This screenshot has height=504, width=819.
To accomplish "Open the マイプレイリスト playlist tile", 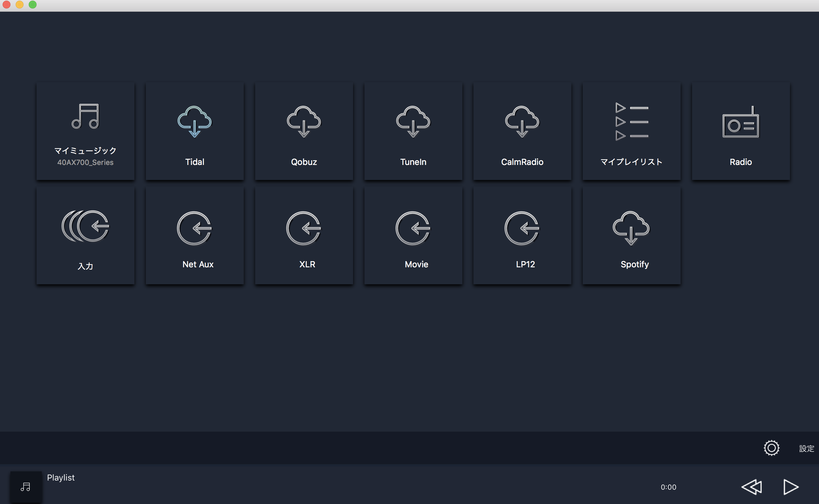I will pyautogui.click(x=631, y=131).
